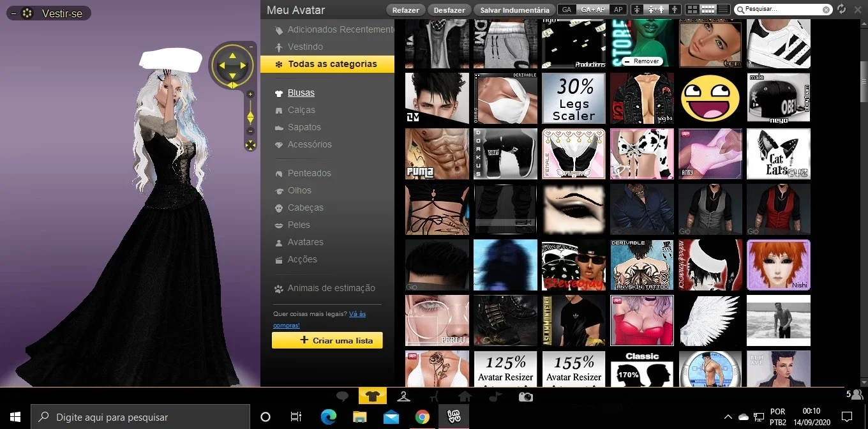Filter inventory by female items

(638, 10)
